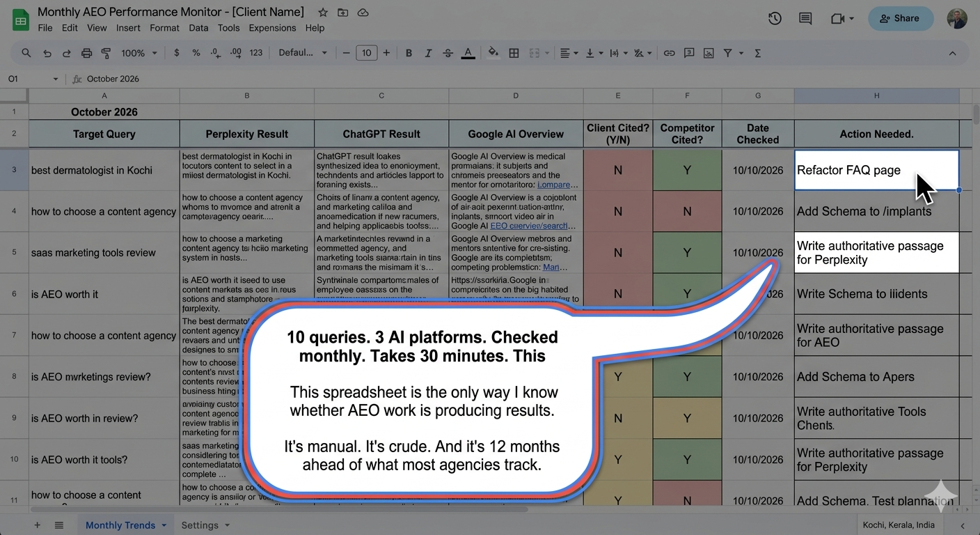Click the merge cells icon

coord(535,53)
